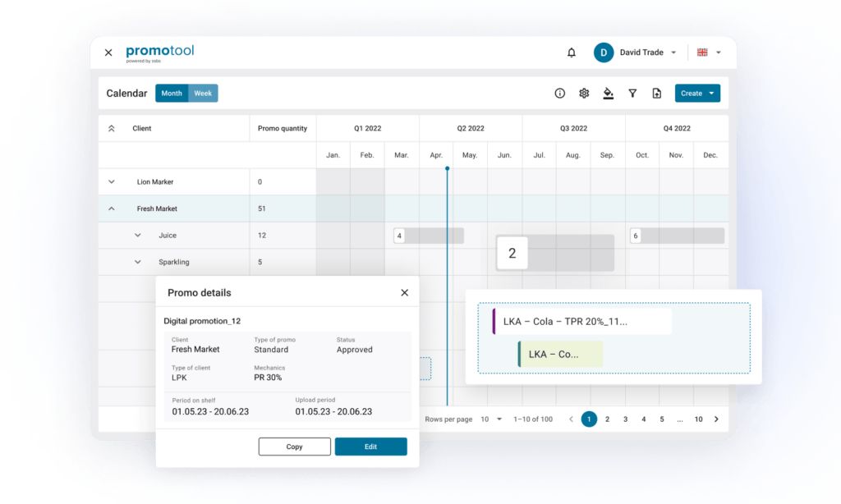
Task: Open rows per page dropdown
Action: point(491,419)
